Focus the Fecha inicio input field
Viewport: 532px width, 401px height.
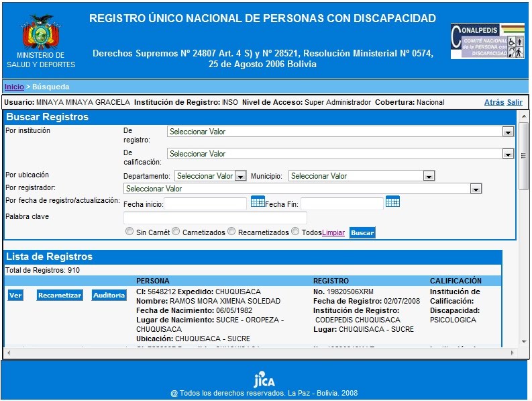[205, 204]
